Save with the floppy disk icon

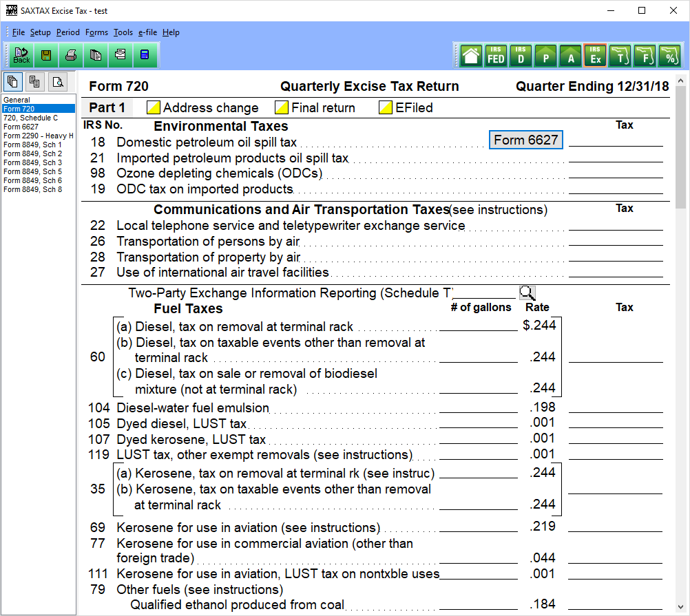point(46,55)
